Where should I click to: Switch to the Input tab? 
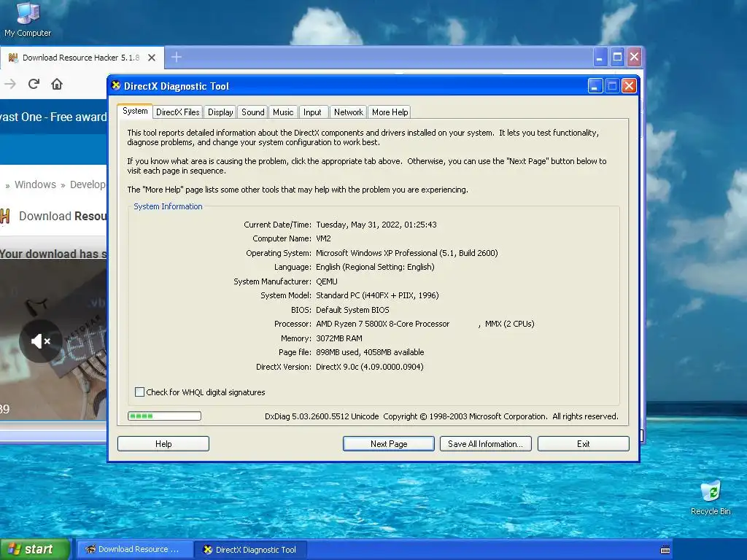click(312, 112)
